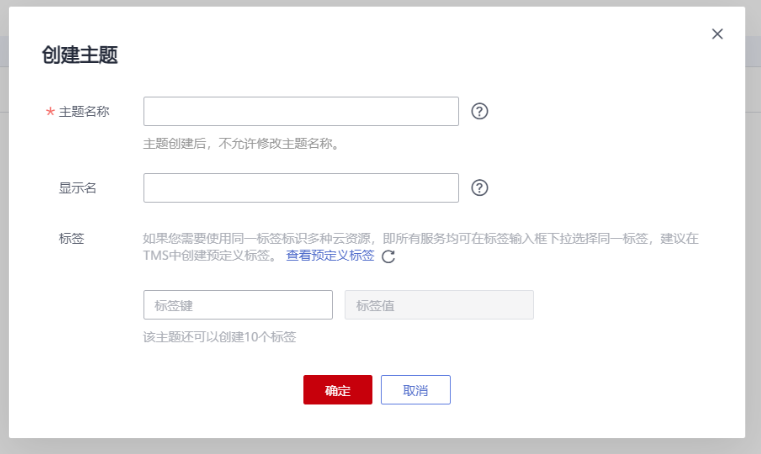Select the 标签键 input field
761x454 pixels.
coord(238,305)
